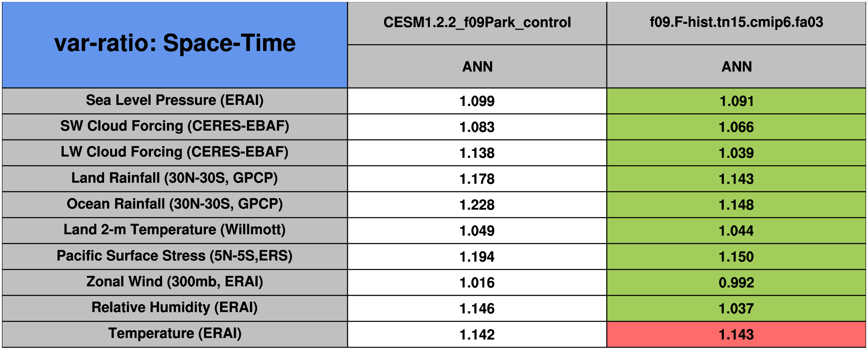Select the f09.F-hist.tn15.cmip6.fa03 column header
This screenshot has width=868, height=350.
coord(736,23)
